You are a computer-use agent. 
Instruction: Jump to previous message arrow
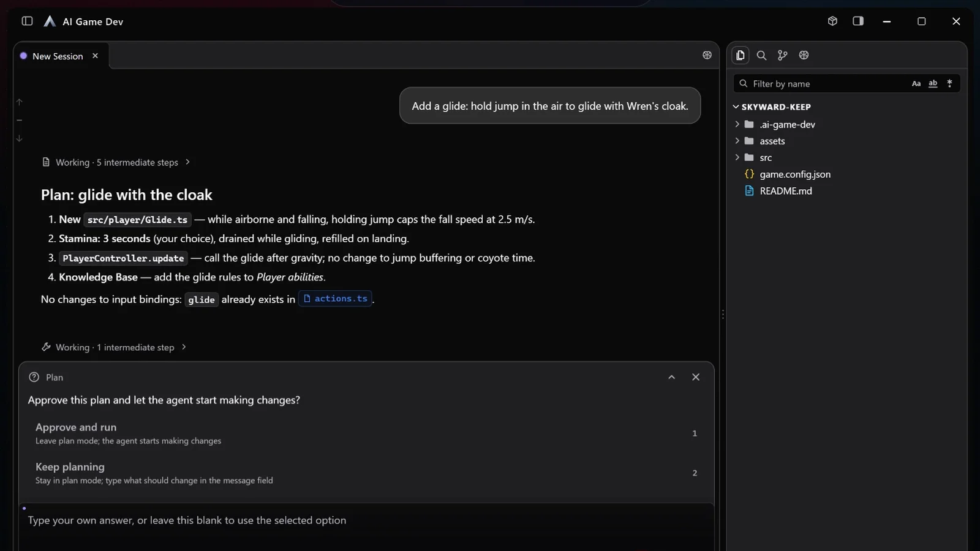click(x=19, y=102)
